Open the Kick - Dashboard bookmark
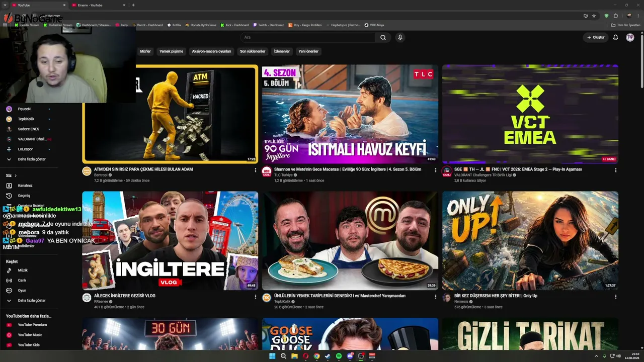Image resolution: width=644 pixels, height=362 pixels. [x=234, y=25]
